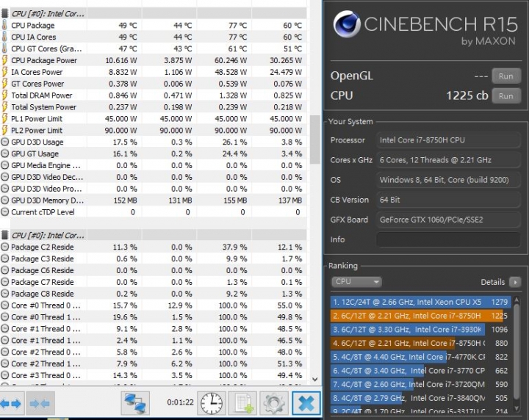This screenshot has width=529, height=420.
Task: Click the first CPU [#0] Intel Core group header
Action: click(48, 14)
